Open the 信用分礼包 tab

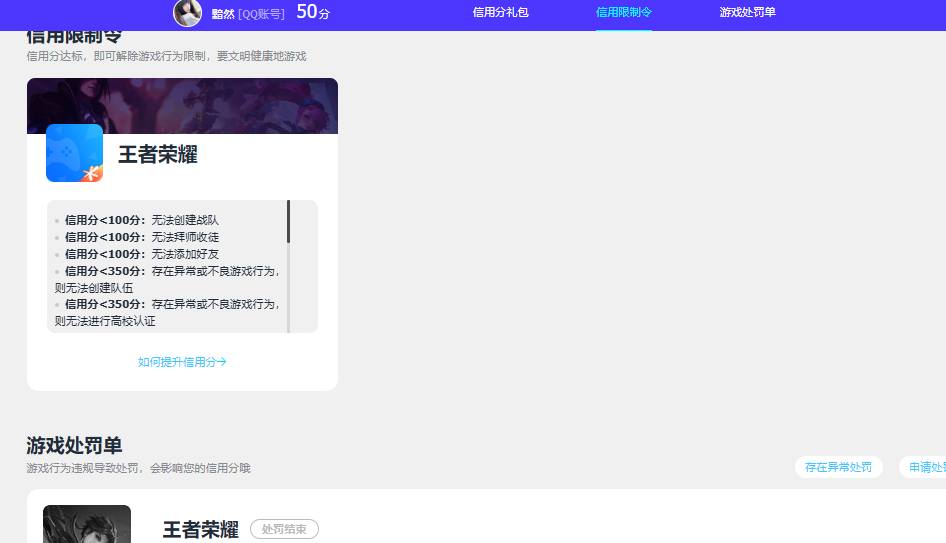tap(500, 13)
